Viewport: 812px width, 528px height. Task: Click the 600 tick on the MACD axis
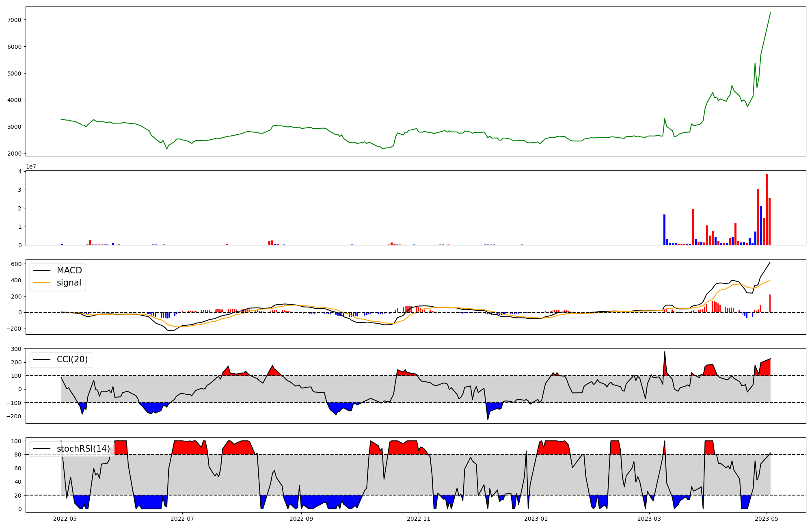tap(16, 264)
